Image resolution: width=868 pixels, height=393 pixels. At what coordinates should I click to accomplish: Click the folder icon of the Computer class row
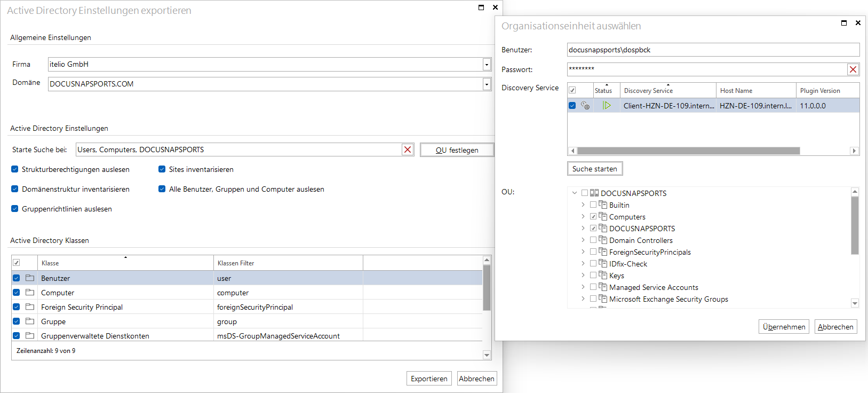pos(30,293)
